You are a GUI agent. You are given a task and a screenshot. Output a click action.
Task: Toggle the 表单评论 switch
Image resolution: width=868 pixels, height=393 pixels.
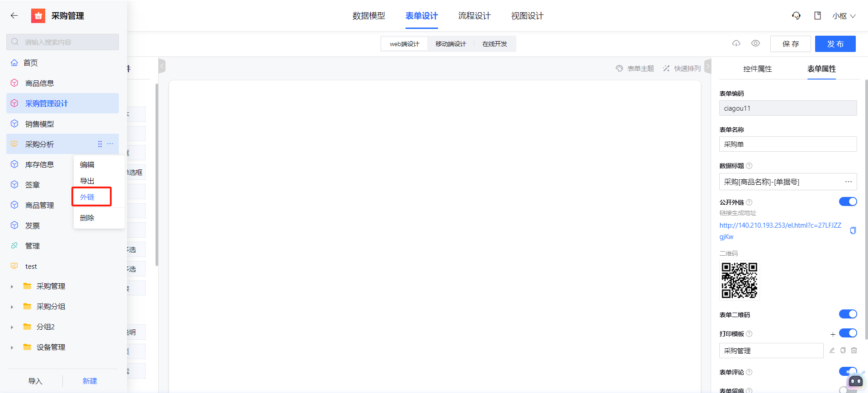848,371
